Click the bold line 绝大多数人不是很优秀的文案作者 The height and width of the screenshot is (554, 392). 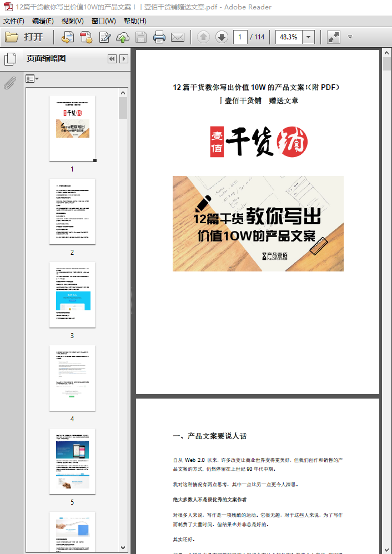(210, 500)
